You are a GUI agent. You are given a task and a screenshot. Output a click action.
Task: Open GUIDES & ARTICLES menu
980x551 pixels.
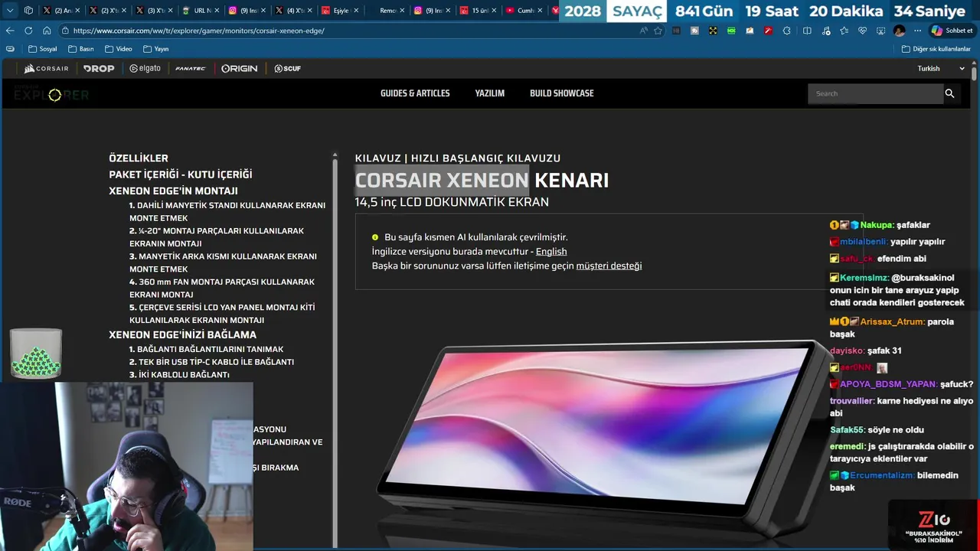(415, 93)
